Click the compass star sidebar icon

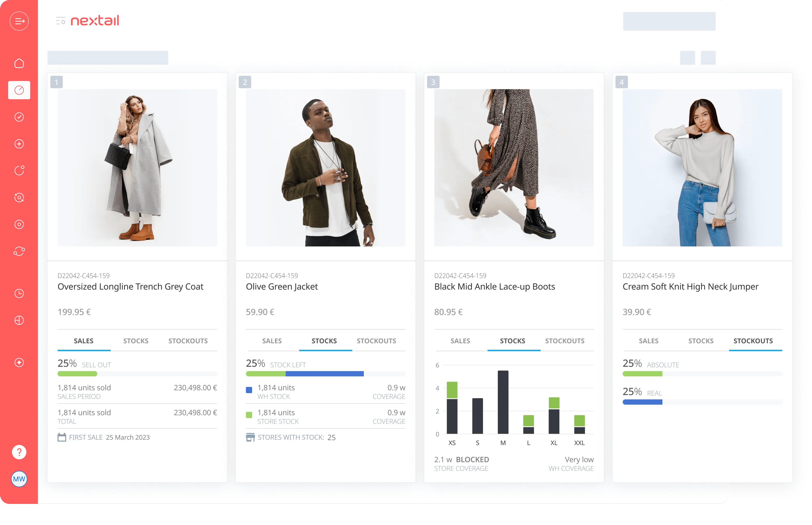tap(19, 362)
